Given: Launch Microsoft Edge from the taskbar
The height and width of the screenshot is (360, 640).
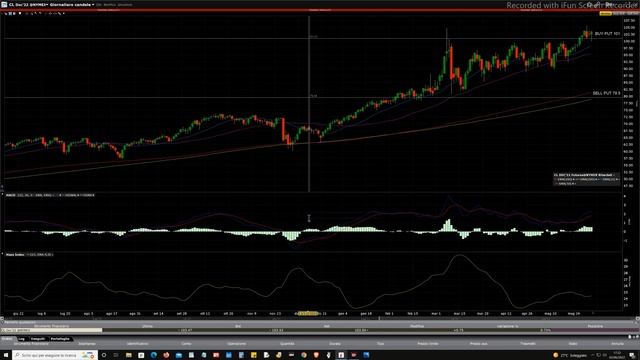Looking at the screenshot, I should (x=153, y=355).
